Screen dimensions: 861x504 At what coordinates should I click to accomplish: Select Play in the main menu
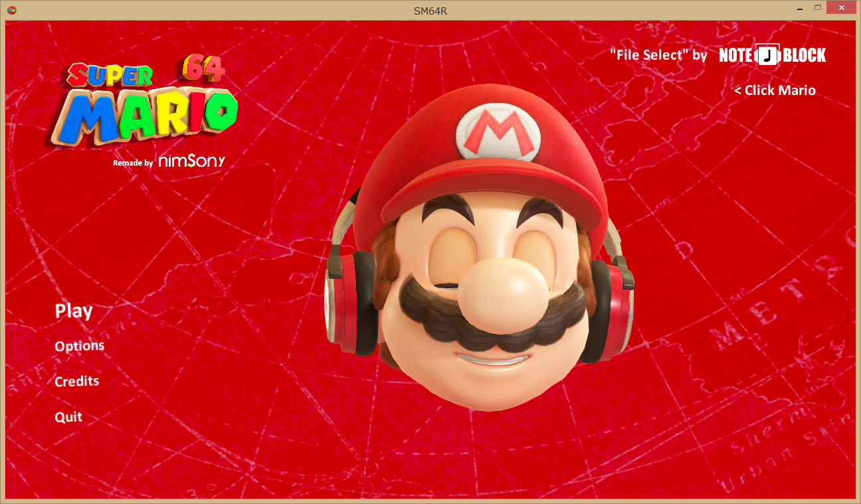tap(74, 311)
